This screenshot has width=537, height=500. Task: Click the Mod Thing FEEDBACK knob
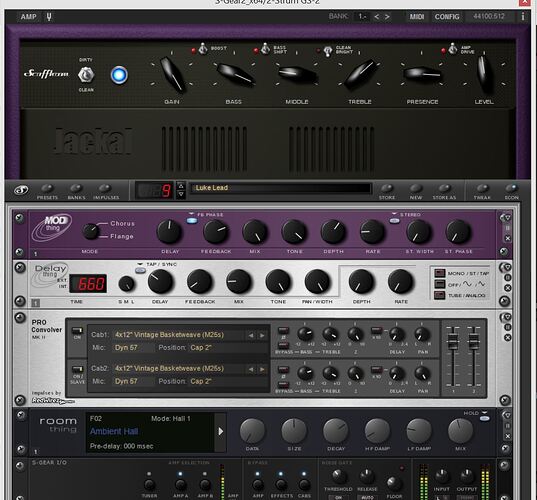click(x=216, y=232)
